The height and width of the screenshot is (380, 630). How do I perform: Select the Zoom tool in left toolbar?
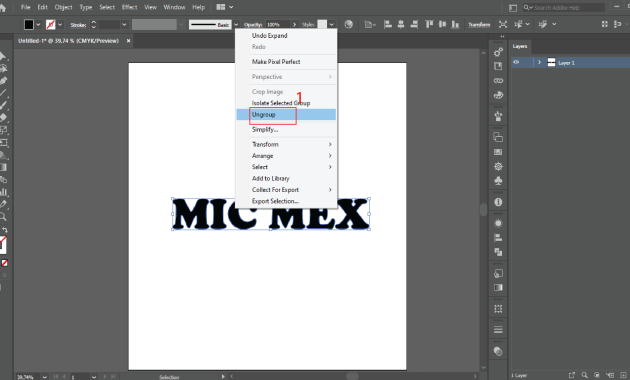(3, 217)
